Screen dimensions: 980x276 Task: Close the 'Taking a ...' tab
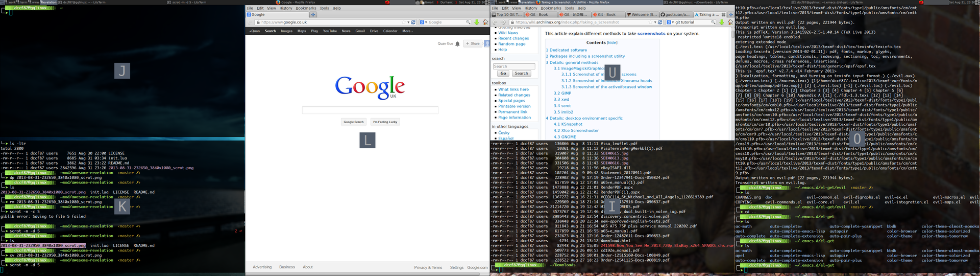point(723,15)
